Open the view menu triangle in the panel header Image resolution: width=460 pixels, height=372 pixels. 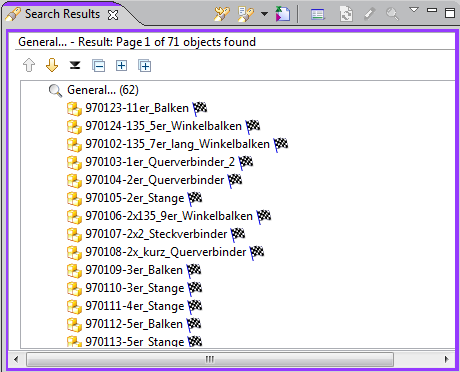pos(414,10)
